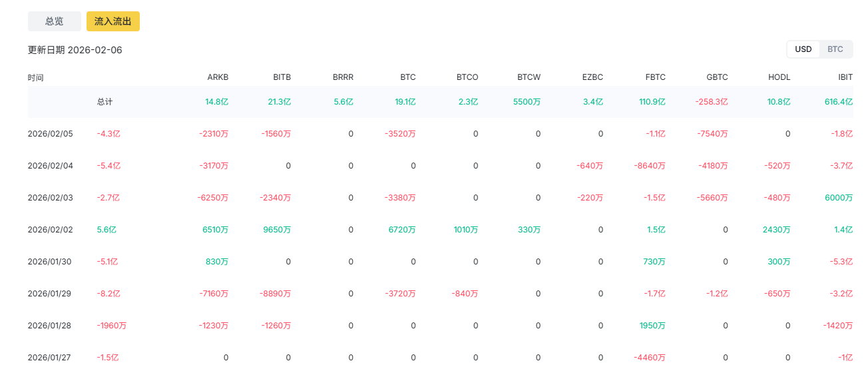The height and width of the screenshot is (373, 868).
Task: Select the 流入流出 tab
Action: point(113,21)
